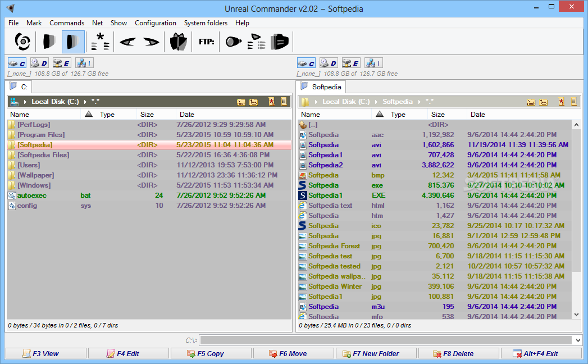Select the [..] parent directory entry
This screenshot has height=364, width=588.
pyautogui.click(x=435, y=125)
